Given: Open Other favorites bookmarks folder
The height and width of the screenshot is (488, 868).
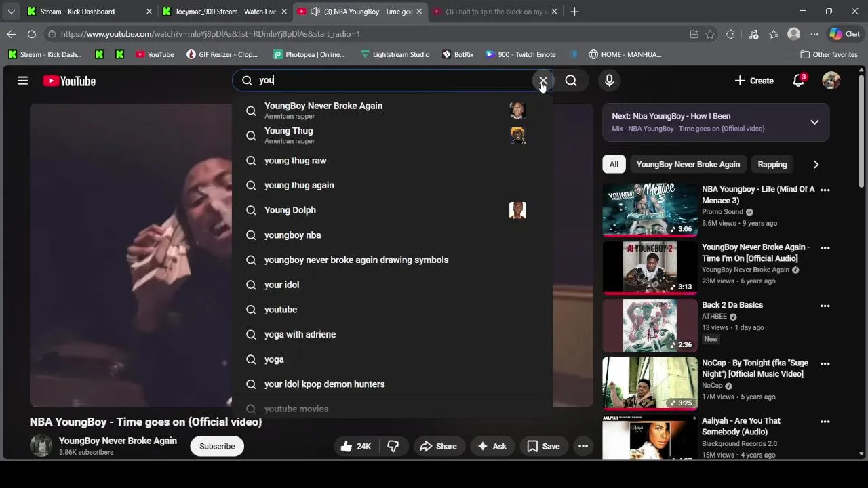Looking at the screenshot, I should click(x=829, y=54).
